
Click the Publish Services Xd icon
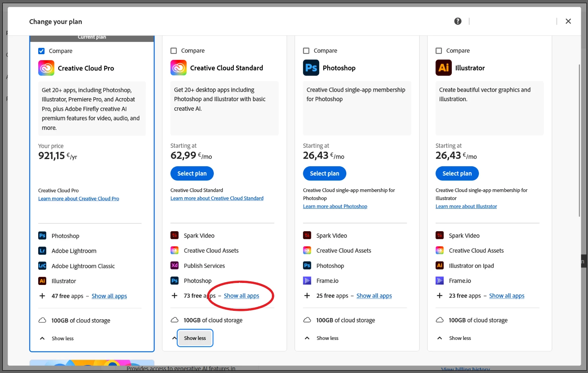[174, 265]
